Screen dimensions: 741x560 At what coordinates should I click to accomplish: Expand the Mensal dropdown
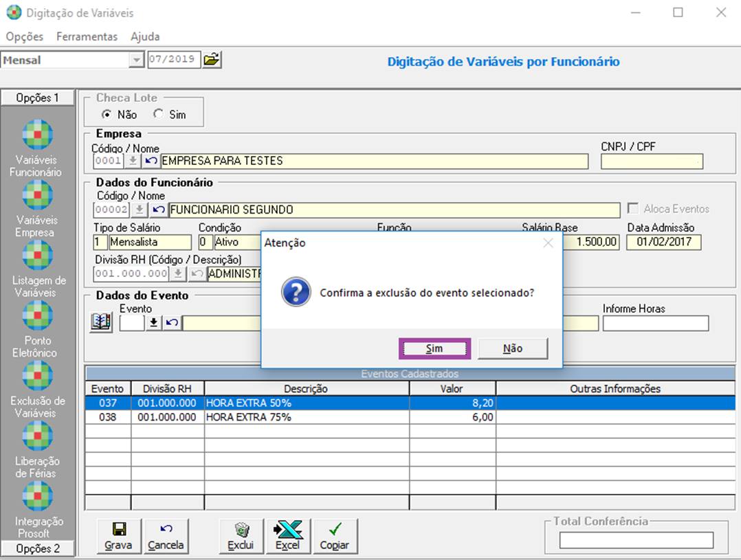pyautogui.click(x=136, y=60)
